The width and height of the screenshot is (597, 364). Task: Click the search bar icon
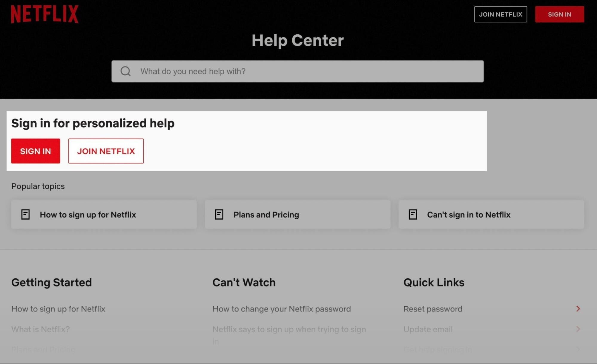point(125,71)
